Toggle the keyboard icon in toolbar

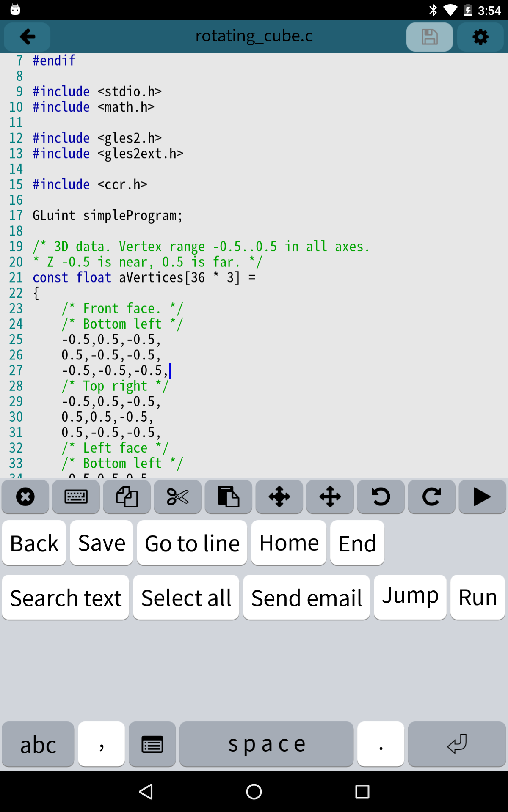[x=76, y=497]
